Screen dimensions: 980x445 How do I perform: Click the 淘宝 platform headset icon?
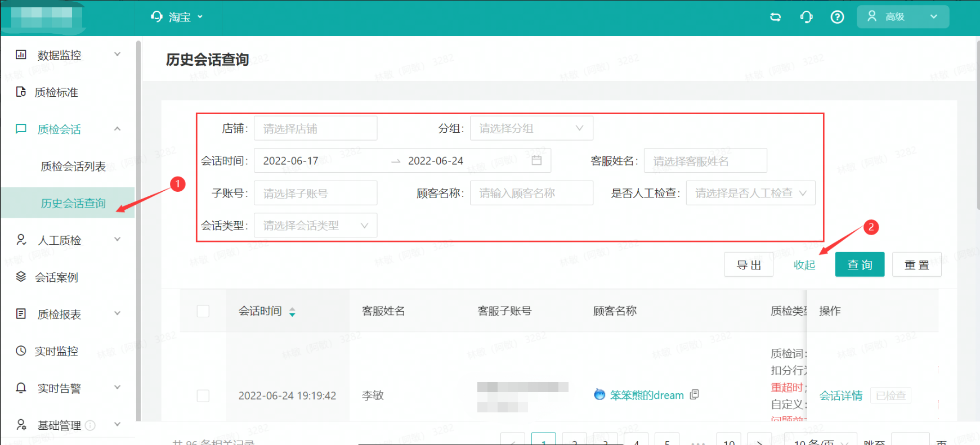[x=156, y=17]
